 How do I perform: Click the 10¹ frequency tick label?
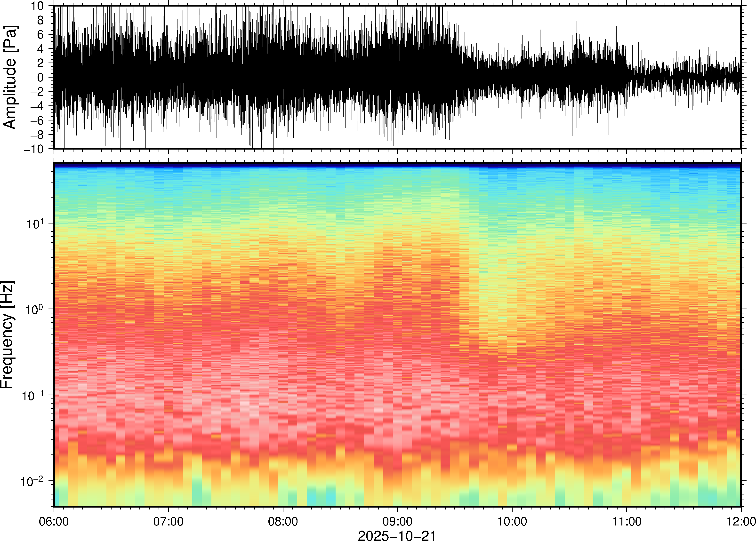tap(35, 223)
